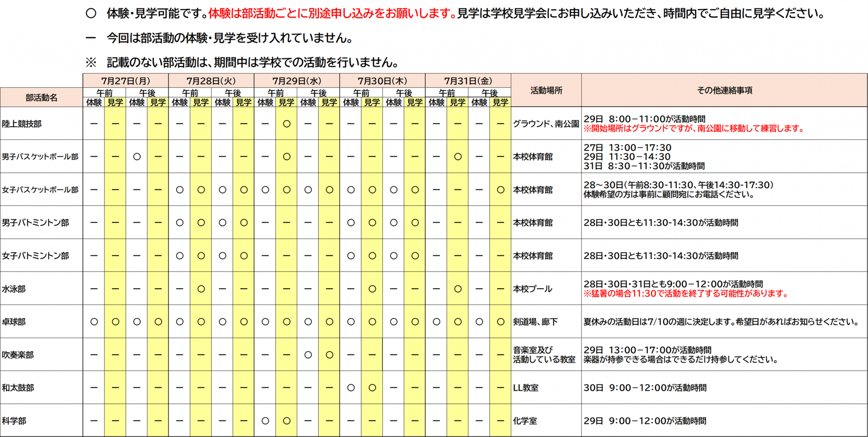This screenshot has width=868, height=437.
Task: Click the 7月28日(火) date header
Action: 211,81
